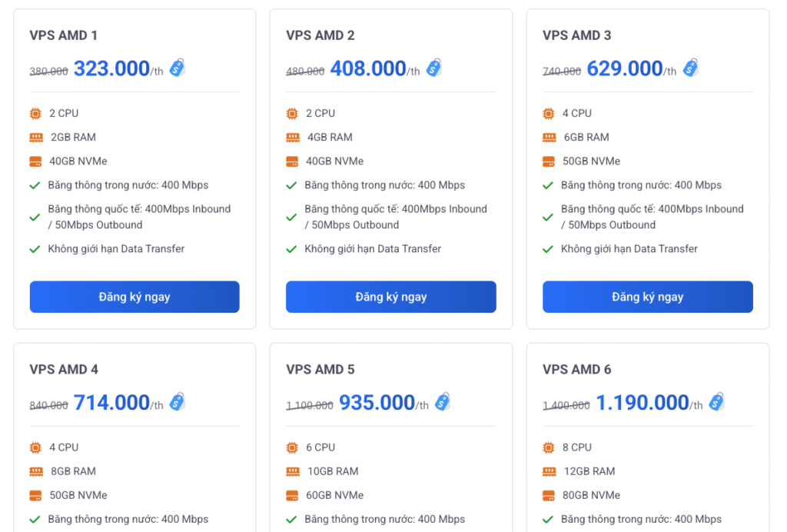Click the NVMe storage icon in VPS AMD 5
Screen dimensions: 787x532
(292, 495)
